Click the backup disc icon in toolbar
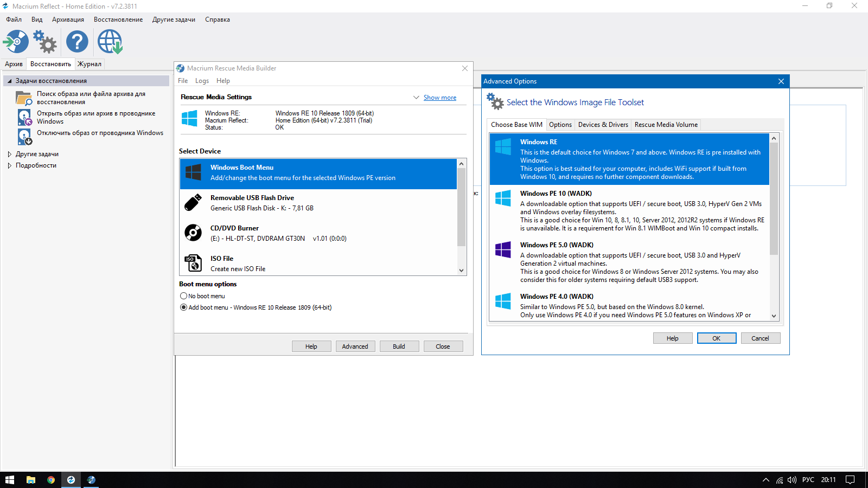Image resolution: width=868 pixels, height=488 pixels. click(16, 42)
